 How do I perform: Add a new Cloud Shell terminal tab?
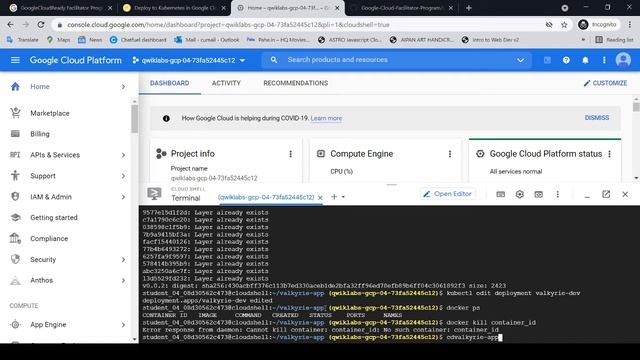tap(334, 197)
